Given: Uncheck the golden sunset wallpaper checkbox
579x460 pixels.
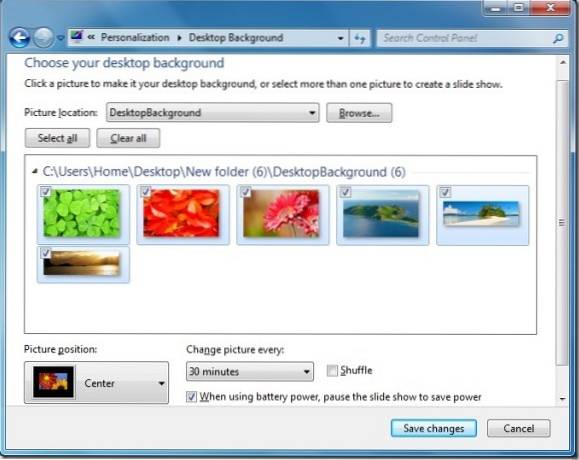Looking at the screenshot, I should pos(46,253).
